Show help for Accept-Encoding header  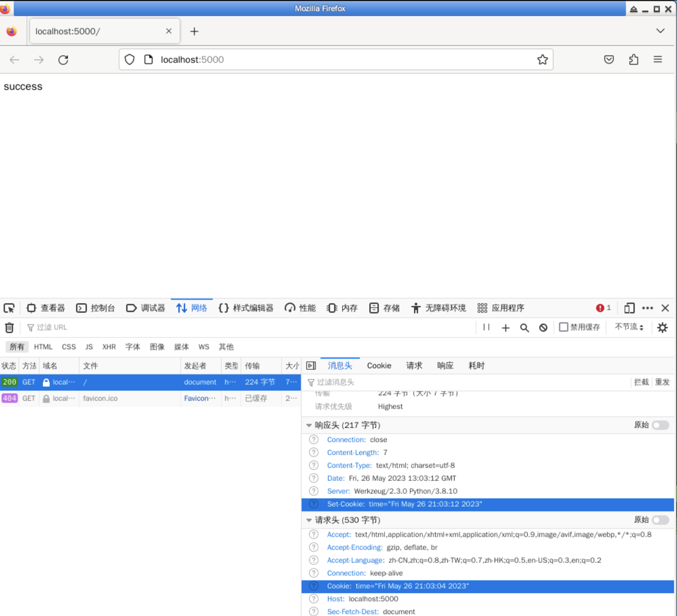pyautogui.click(x=314, y=547)
